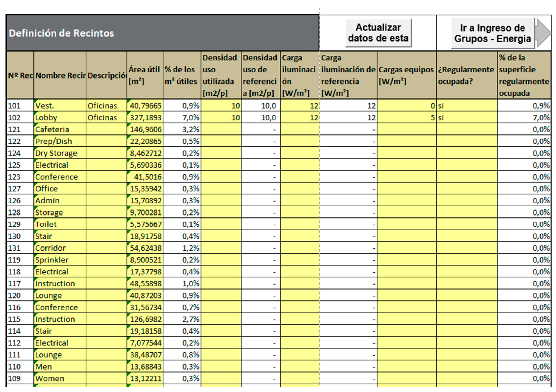
Task: Click the Ir a Ingreso de Grupos - Energía button
Action: tap(492, 33)
